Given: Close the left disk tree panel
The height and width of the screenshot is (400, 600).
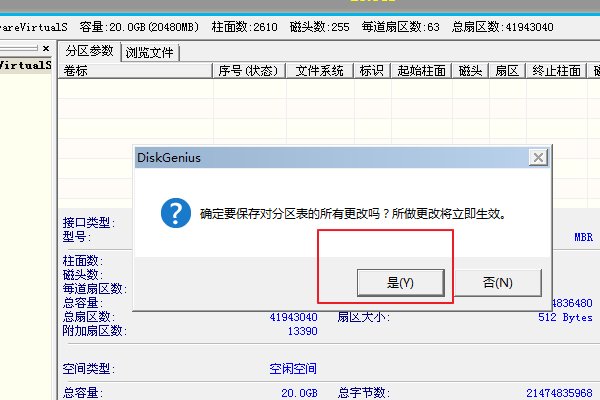Looking at the screenshot, I should coord(46,49).
